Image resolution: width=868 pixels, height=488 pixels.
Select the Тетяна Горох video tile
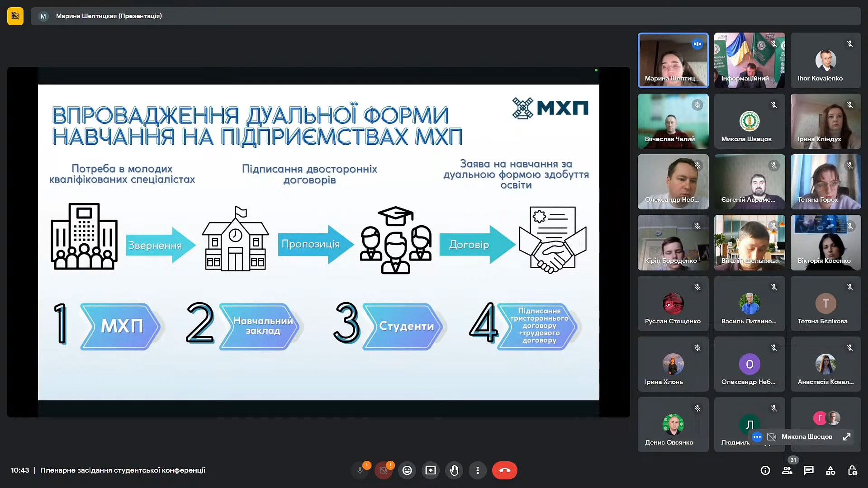(826, 182)
